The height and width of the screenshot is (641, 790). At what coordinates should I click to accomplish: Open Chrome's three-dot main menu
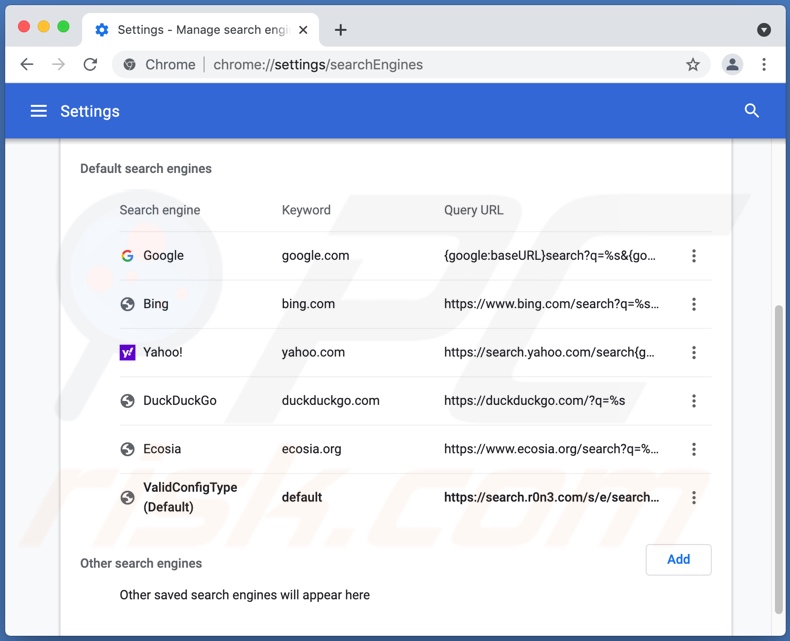(x=764, y=65)
